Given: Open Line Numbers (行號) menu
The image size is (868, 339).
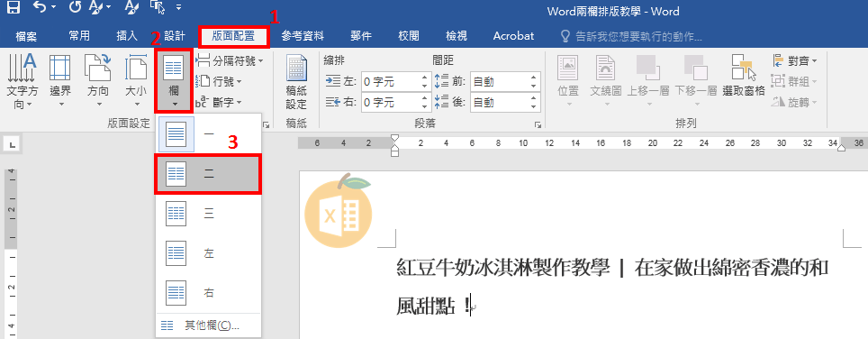Looking at the screenshot, I should point(219,81).
